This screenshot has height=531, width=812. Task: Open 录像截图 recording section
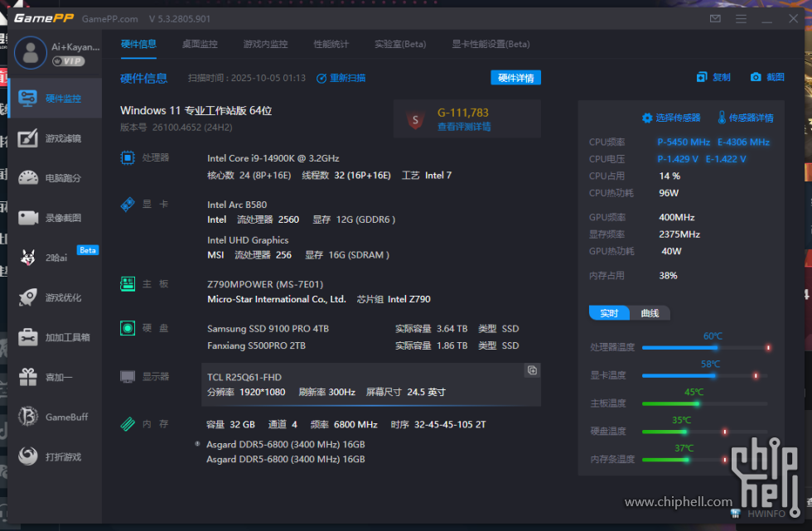(x=55, y=218)
